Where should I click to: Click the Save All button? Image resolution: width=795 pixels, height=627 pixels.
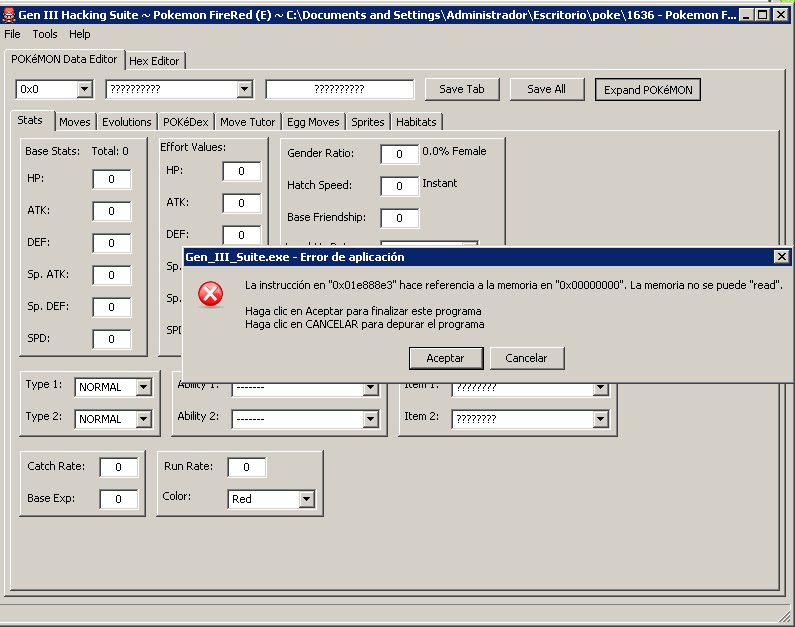pyautogui.click(x=547, y=89)
